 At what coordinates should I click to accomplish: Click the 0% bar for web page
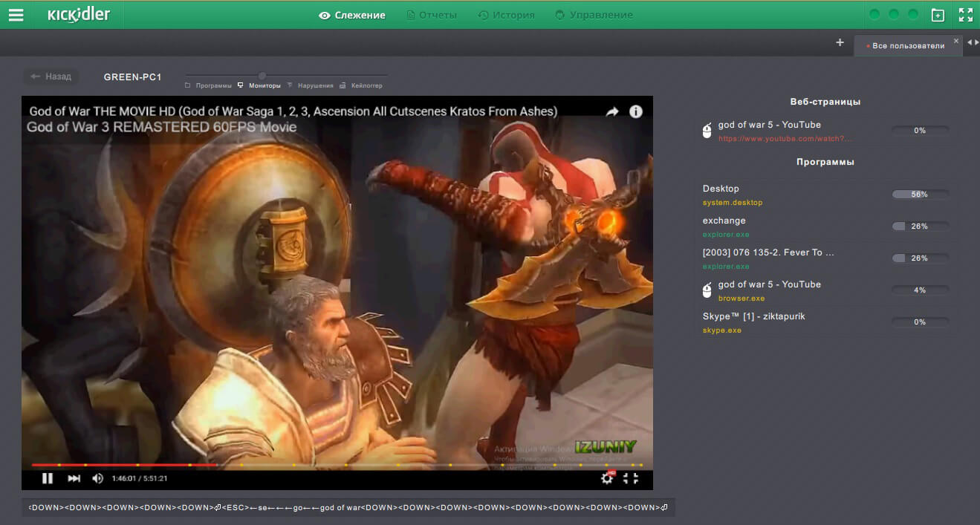pos(920,131)
